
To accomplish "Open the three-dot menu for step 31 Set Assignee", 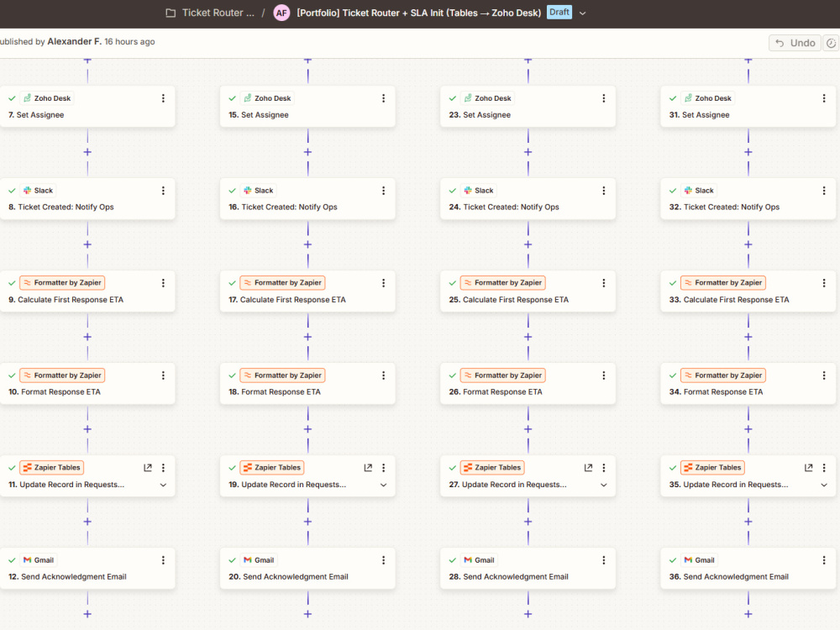I will pyautogui.click(x=824, y=98).
